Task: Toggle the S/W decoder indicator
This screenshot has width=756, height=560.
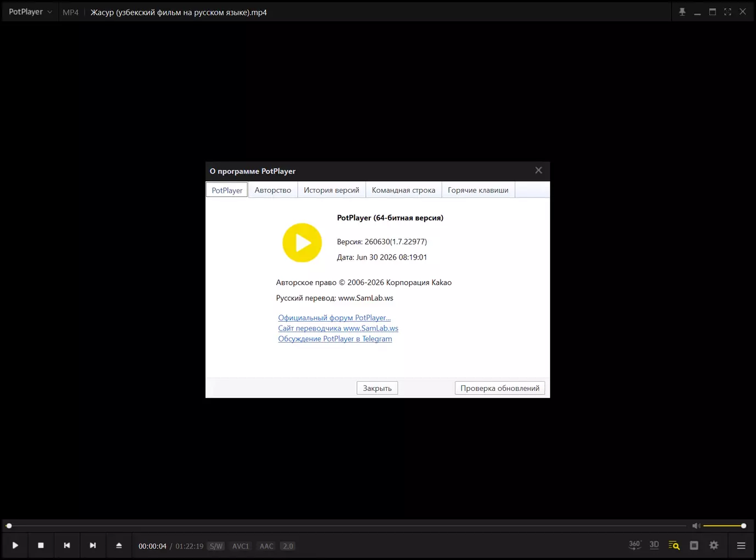Action: [216, 546]
